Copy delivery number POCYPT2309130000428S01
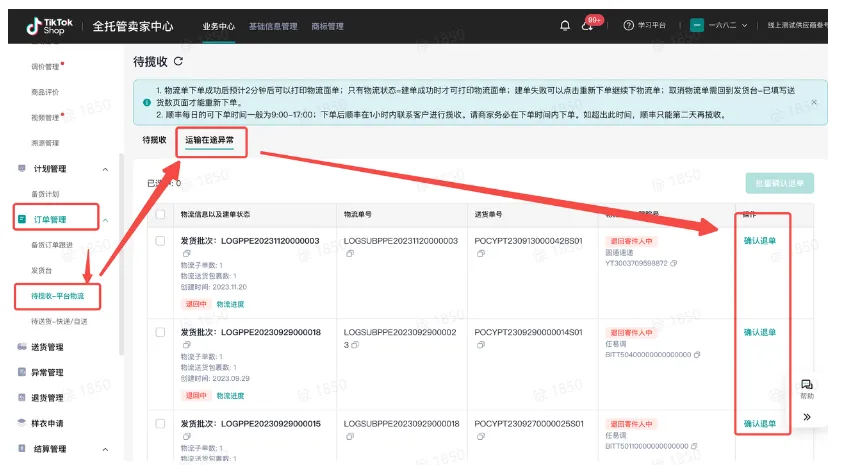This screenshot has width=841, height=465. (x=481, y=253)
